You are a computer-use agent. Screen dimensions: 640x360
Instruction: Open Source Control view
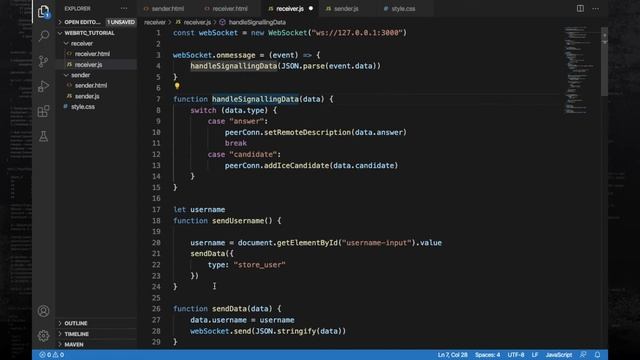coord(43,61)
